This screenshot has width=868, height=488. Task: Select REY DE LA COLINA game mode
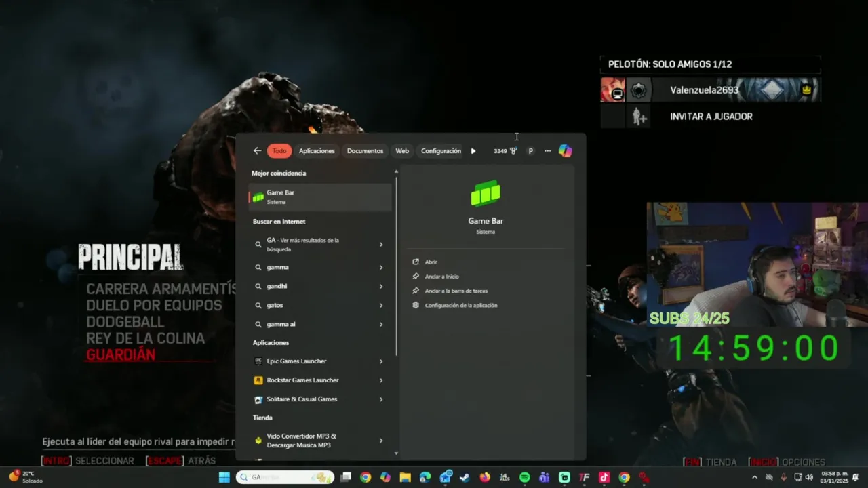coord(145,338)
